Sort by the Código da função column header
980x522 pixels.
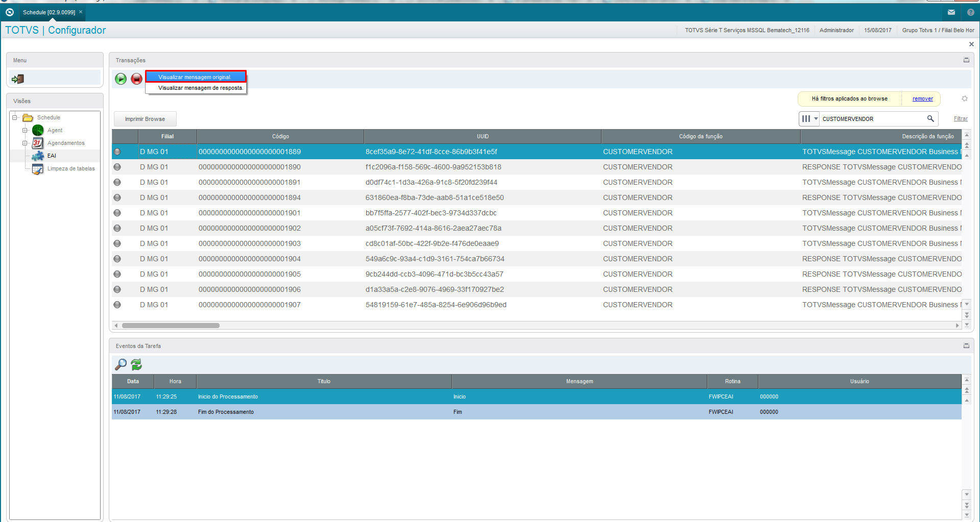[701, 136]
